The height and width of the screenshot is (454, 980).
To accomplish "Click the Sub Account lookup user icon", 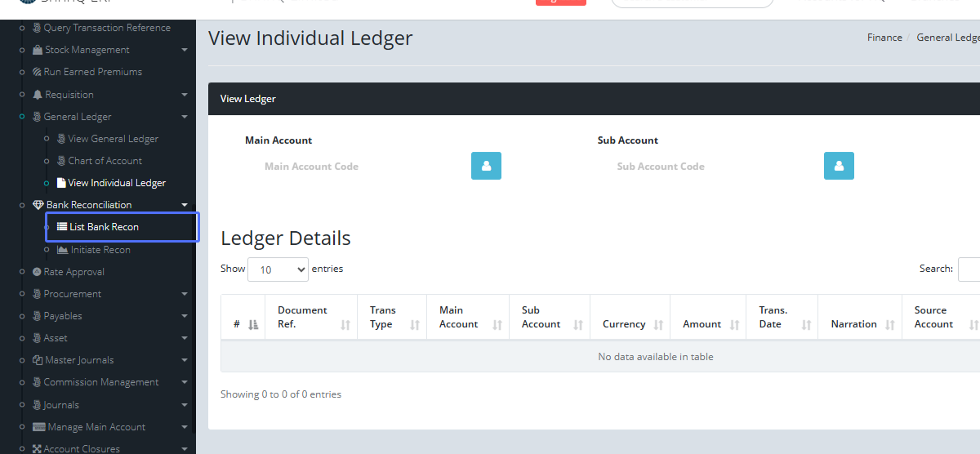I will tap(839, 166).
